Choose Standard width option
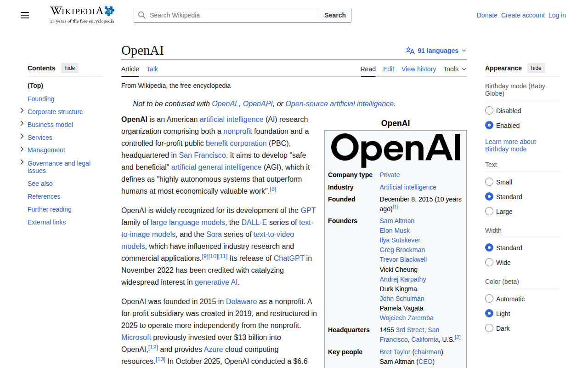The width and height of the screenshot is (588, 368). (x=489, y=247)
